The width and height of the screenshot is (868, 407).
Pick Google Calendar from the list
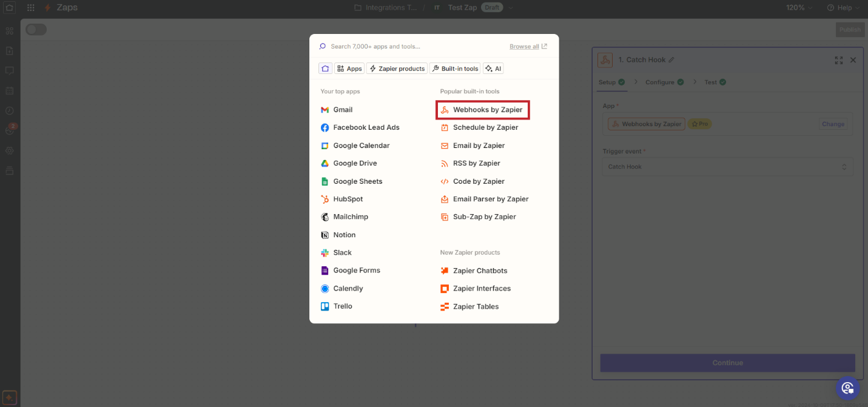(x=355, y=146)
